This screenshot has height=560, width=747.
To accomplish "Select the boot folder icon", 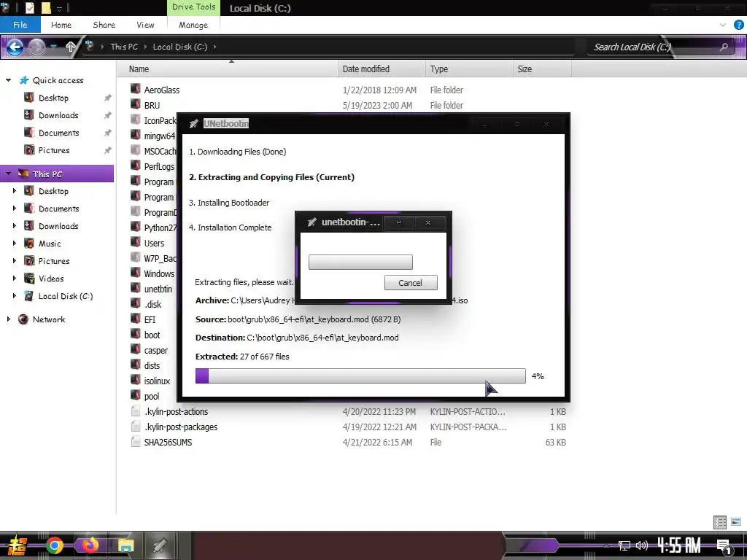I will (136, 334).
